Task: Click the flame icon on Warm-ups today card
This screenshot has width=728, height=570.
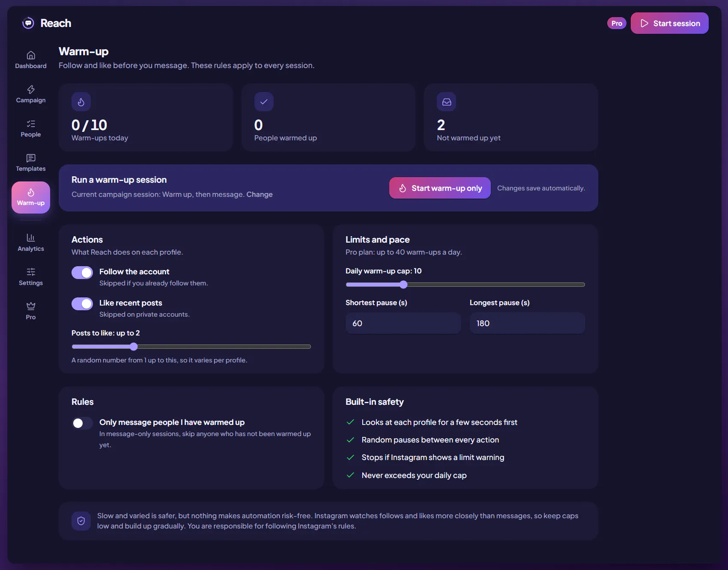Action: point(81,102)
